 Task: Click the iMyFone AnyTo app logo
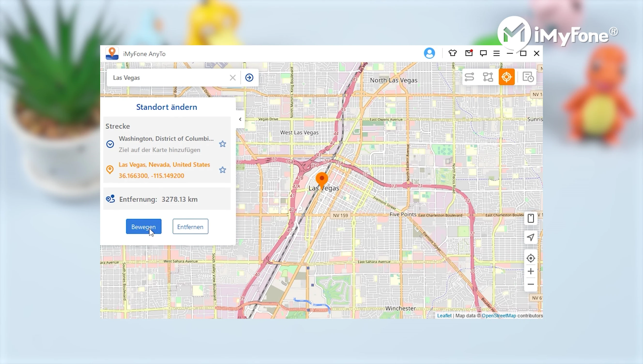[x=112, y=53]
